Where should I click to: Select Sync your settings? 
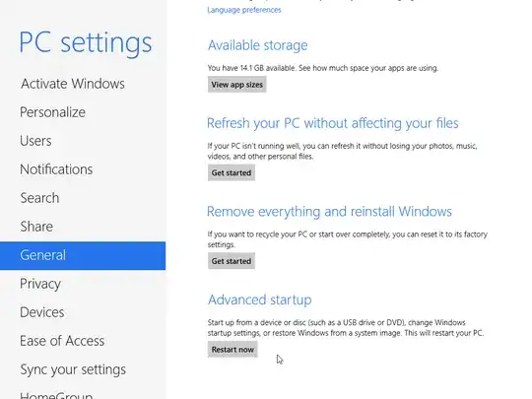click(73, 369)
